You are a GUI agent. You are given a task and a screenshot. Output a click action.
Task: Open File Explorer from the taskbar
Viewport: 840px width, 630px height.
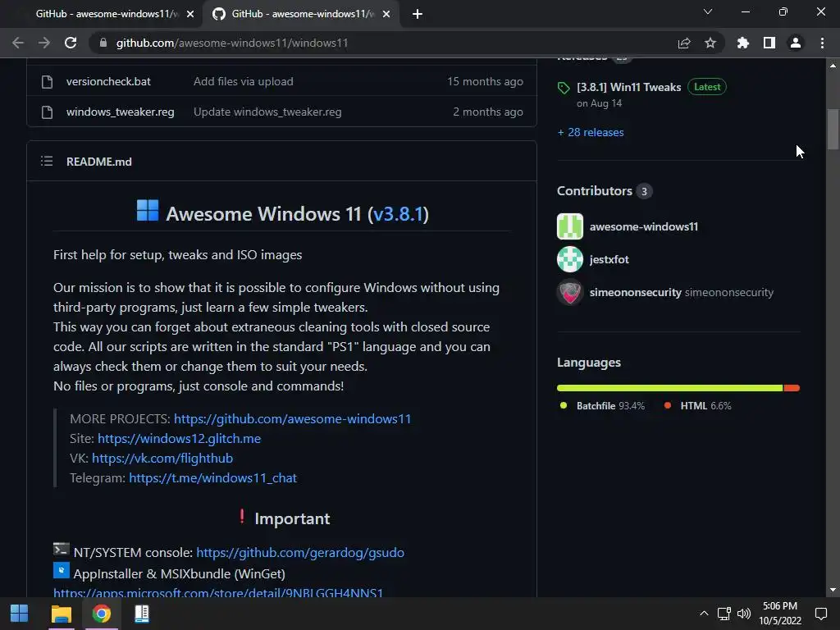pyautogui.click(x=61, y=614)
